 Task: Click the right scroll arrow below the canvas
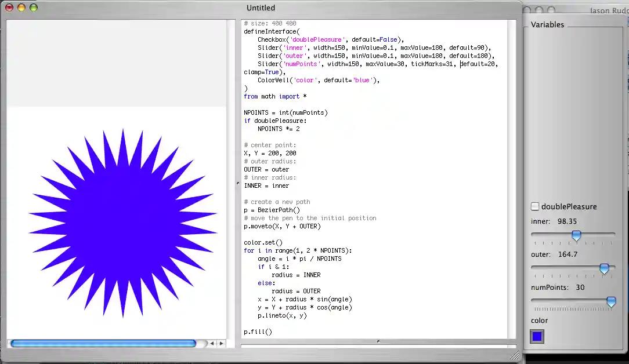point(221,343)
